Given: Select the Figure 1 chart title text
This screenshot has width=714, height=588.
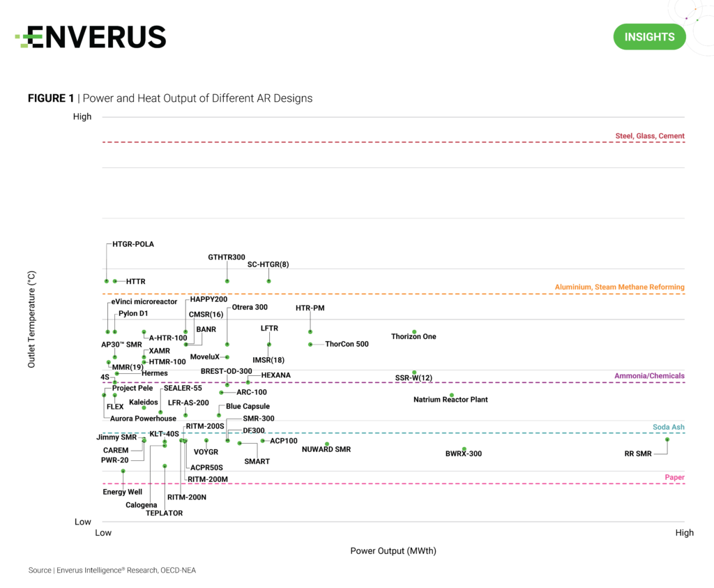Looking at the screenshot, I should tap(170, 98).
